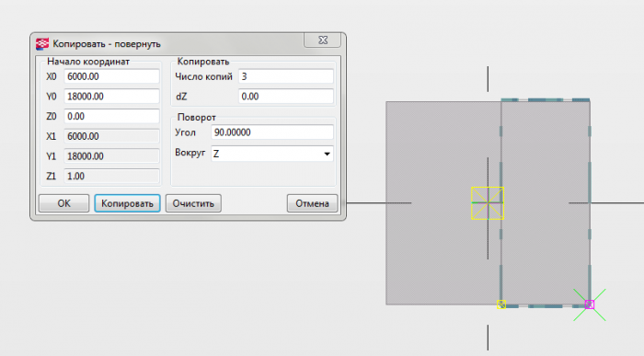Click the OK button
The image size is (644, 356).
(x=63, y=203)
